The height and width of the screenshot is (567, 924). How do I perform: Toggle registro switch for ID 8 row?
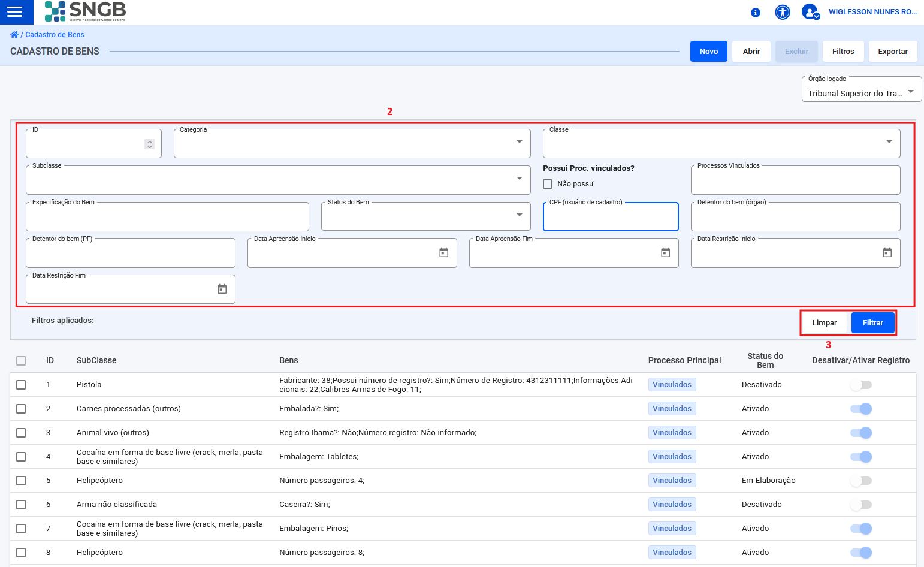pyautogui.click(x=861, y=553)
